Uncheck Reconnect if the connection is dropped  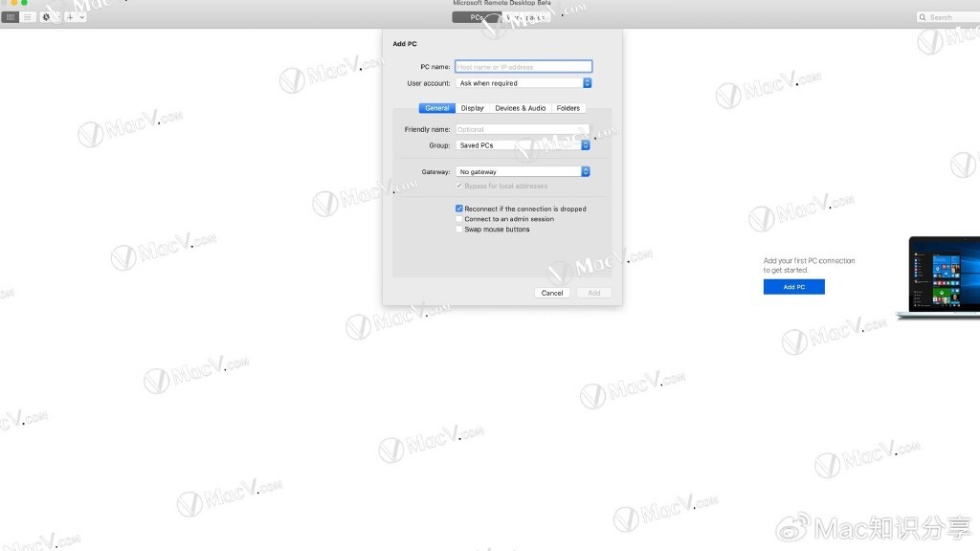click(x=459, y=209)
